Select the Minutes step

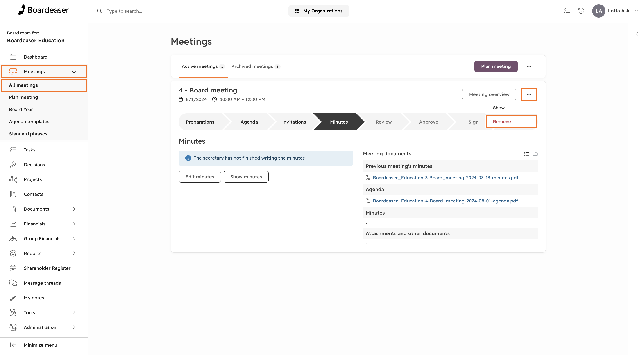[339, 122]
